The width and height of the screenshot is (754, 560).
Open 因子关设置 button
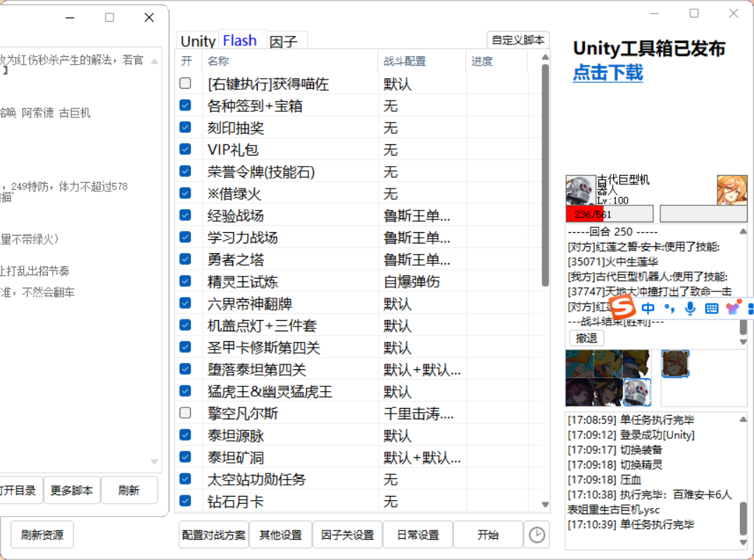click(347, 535)
